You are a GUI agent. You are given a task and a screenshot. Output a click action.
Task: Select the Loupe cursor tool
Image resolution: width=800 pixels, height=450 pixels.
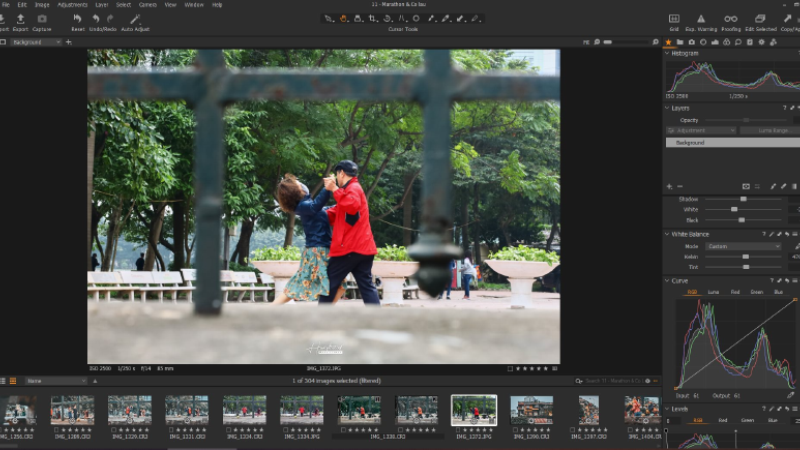358,18
